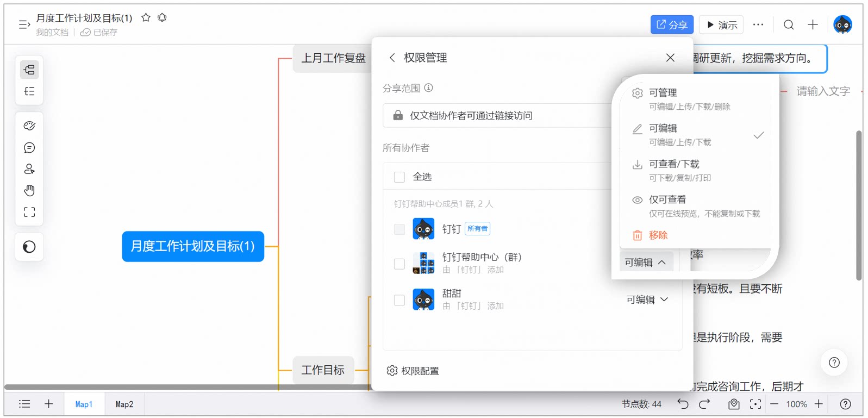This screenshot has width=868, height=418.
Task: Open the comments bubble icon
Action: 29,148
